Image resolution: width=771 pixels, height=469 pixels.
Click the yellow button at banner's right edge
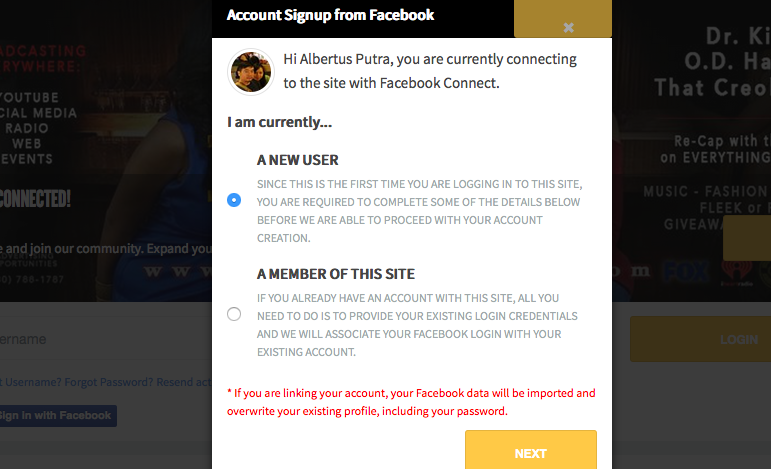click(747, 238)
